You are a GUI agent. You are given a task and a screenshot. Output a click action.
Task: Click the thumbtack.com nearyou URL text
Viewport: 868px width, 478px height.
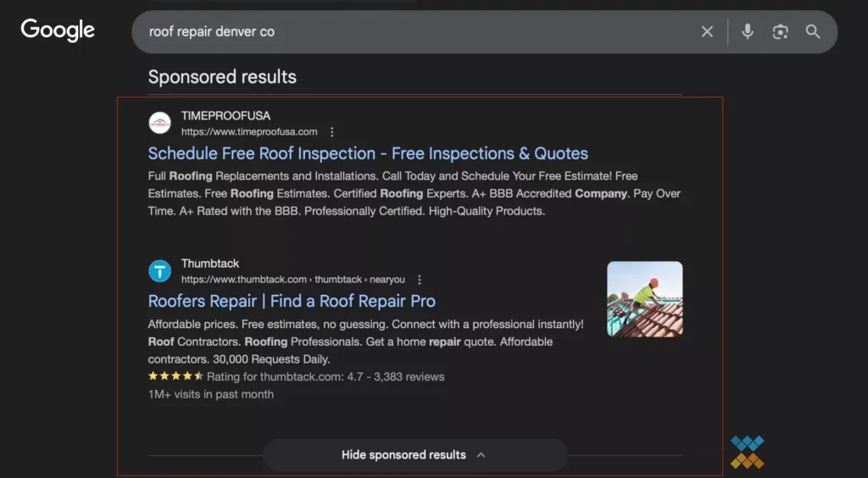[292, 280]
